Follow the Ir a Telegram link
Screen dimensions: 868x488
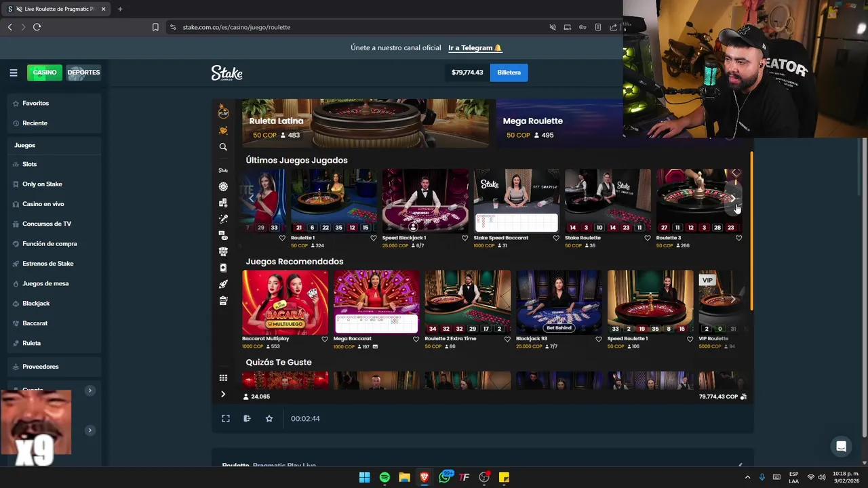475,48
